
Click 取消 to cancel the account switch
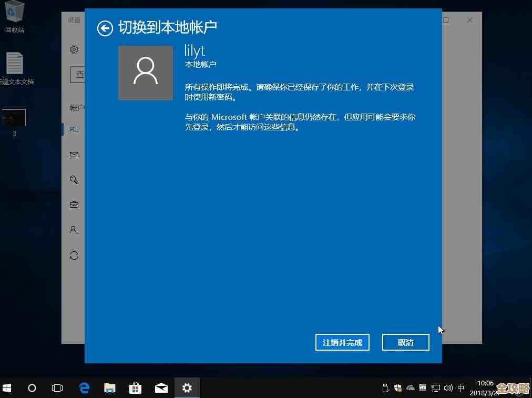tap(405, 342)
